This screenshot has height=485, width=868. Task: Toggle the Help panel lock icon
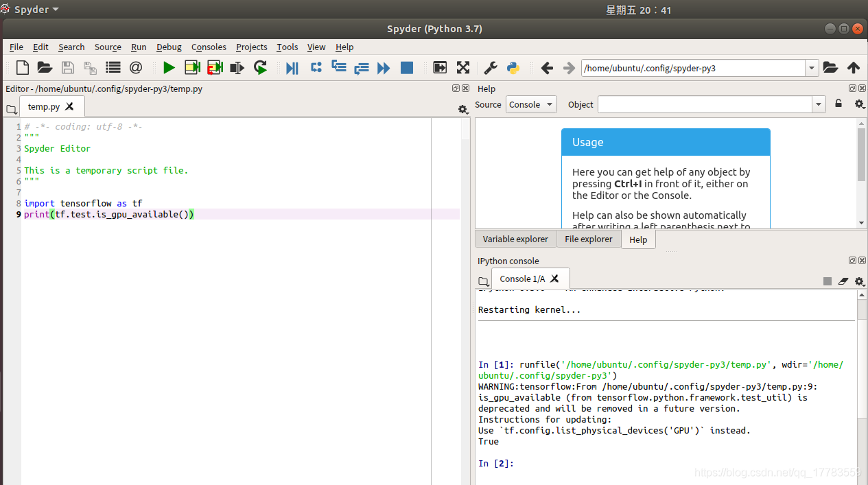pyautogui.click(x=838, y=104)
